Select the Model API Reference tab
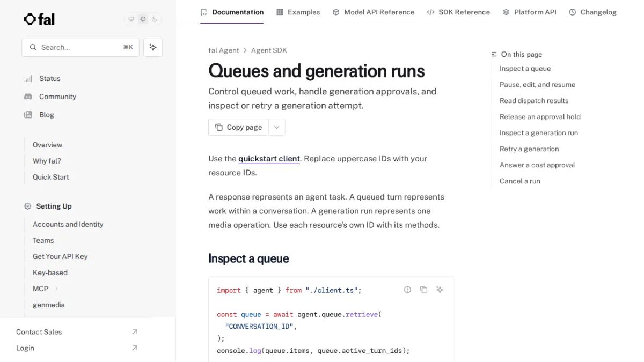 [374, 12]
